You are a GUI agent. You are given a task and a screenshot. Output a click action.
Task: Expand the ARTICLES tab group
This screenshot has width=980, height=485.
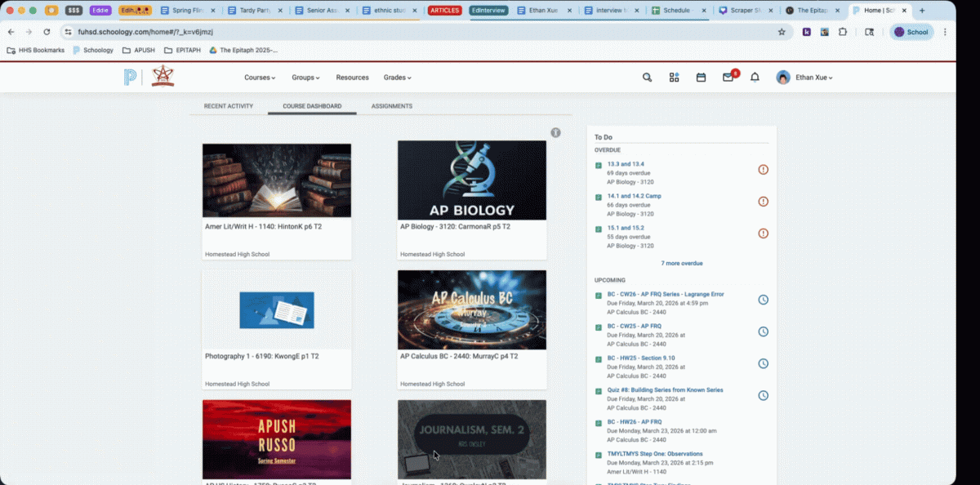[445, 11]
